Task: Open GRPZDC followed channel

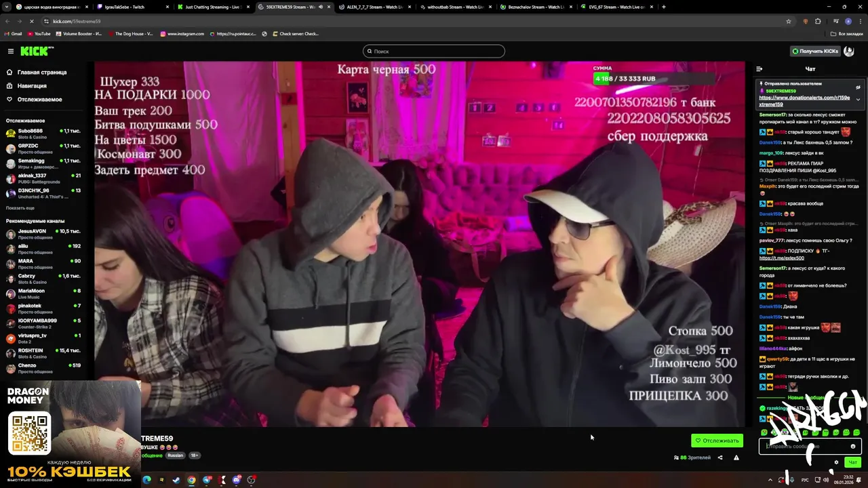Action: pyautogui.click(x=43, y=148)
